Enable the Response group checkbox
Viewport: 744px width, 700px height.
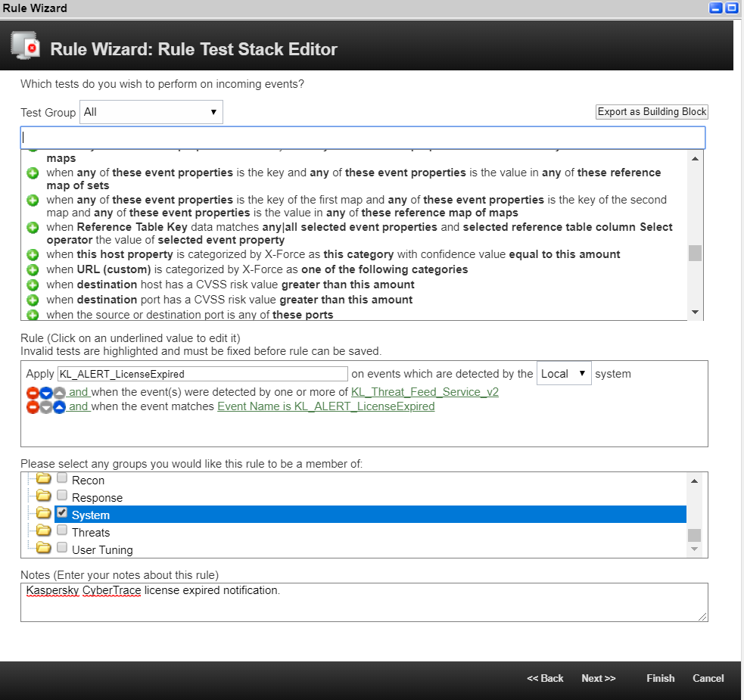tap(62, 495)
